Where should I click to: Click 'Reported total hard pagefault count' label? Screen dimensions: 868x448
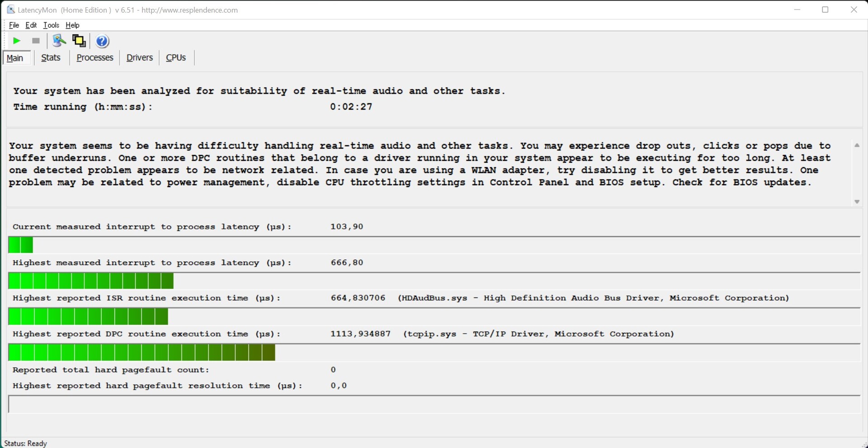pos(111,370)
